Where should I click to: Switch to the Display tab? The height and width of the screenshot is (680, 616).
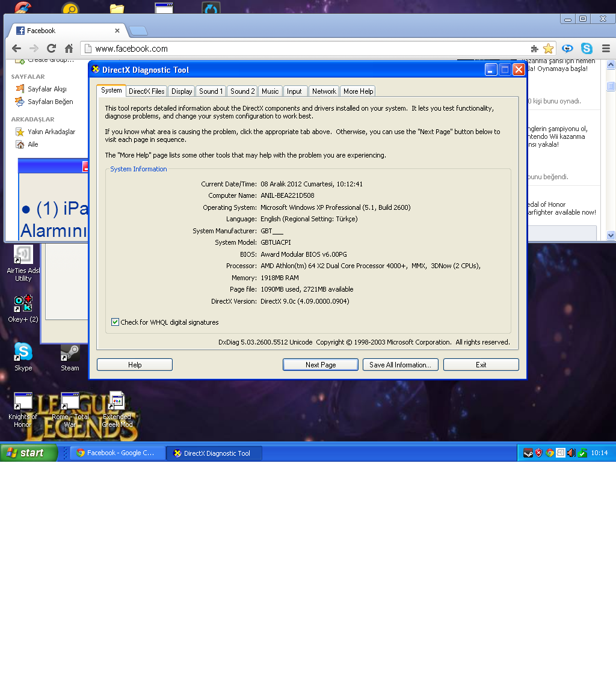click(x=181, y=91)
